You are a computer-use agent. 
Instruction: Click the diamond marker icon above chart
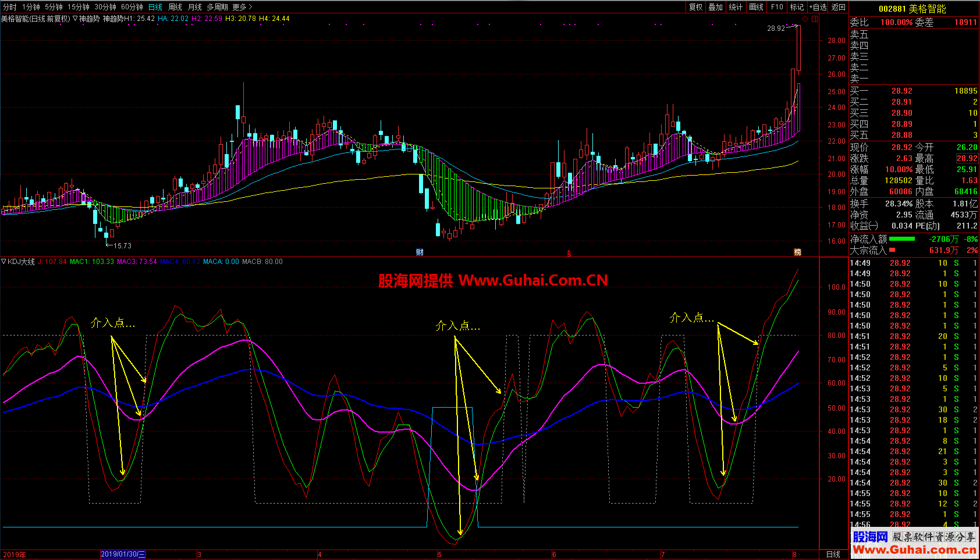[x=805, y=19]
